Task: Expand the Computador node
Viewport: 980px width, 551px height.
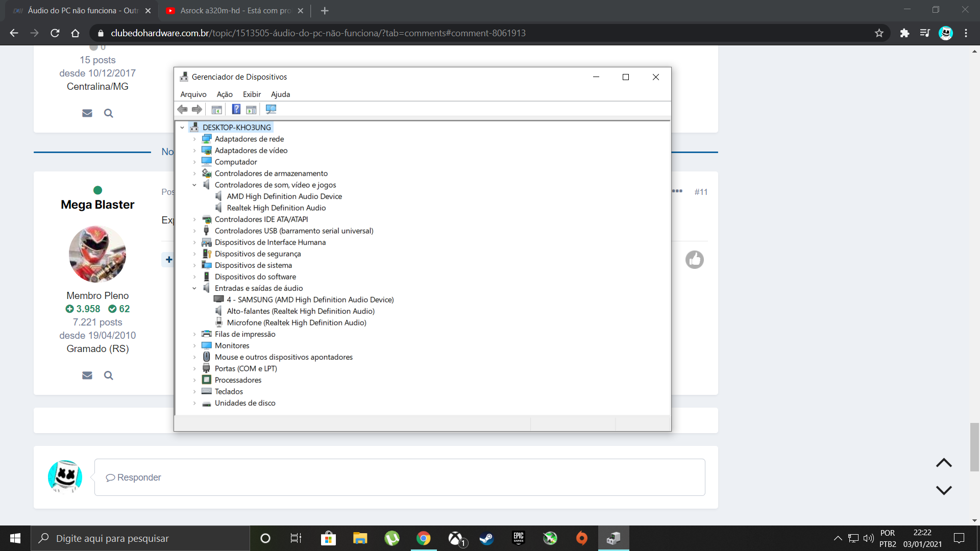Action: (x=194, y=162)
